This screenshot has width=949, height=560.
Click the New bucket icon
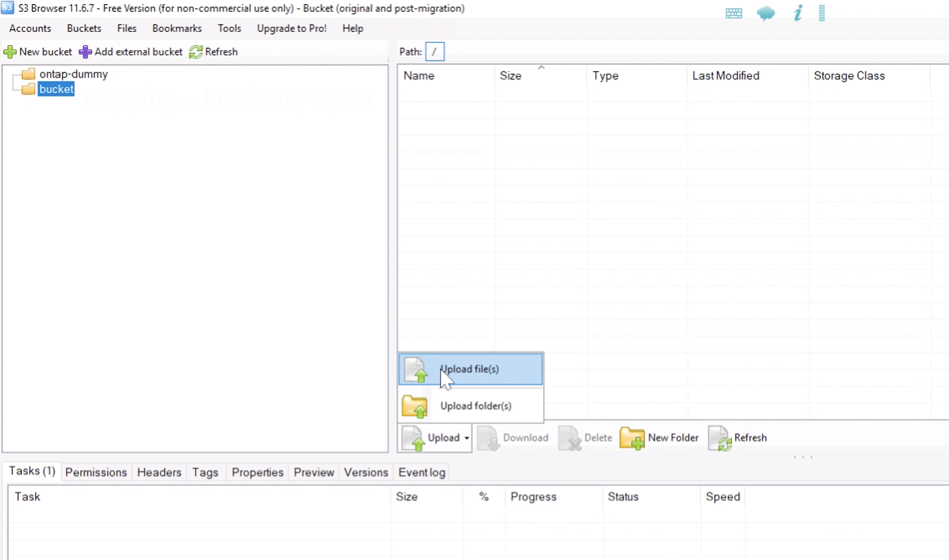pyautogui.click(x=9, y=51)
